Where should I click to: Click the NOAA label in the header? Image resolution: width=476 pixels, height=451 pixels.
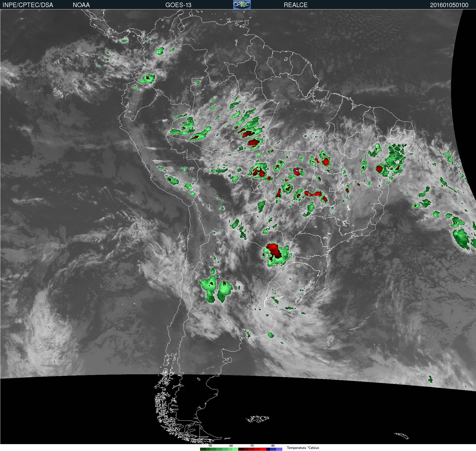point(81,5)
